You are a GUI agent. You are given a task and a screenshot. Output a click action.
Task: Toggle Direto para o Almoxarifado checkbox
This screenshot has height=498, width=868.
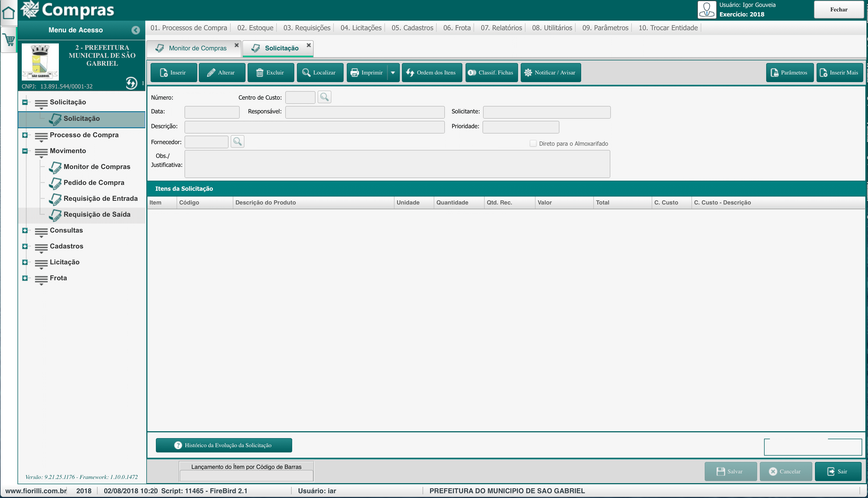tap(533, 144)
